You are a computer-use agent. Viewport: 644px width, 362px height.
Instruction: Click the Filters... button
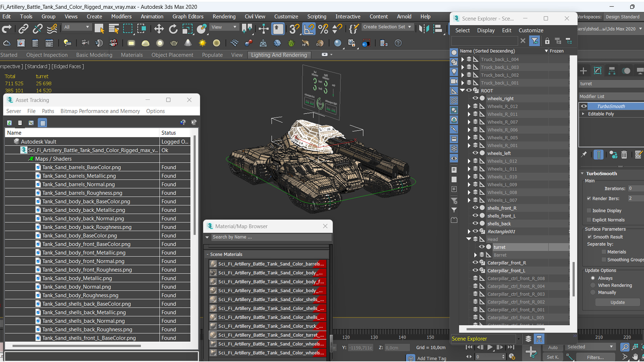click(x=595, y=357)
